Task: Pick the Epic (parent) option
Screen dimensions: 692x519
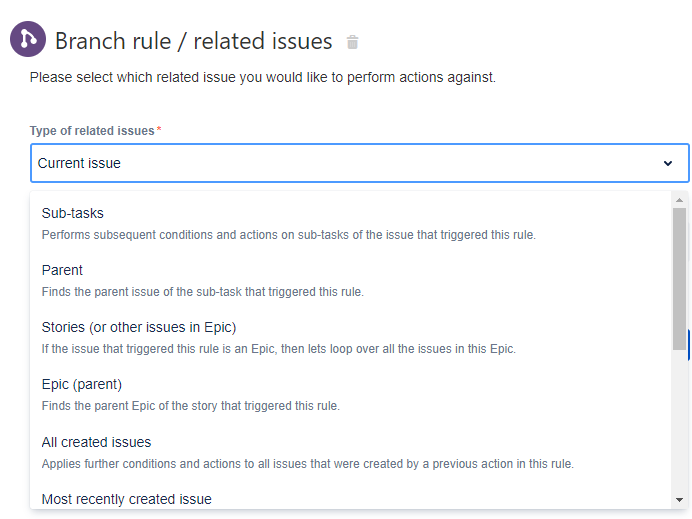Action: pyautogui.click(x=350, y=394)
